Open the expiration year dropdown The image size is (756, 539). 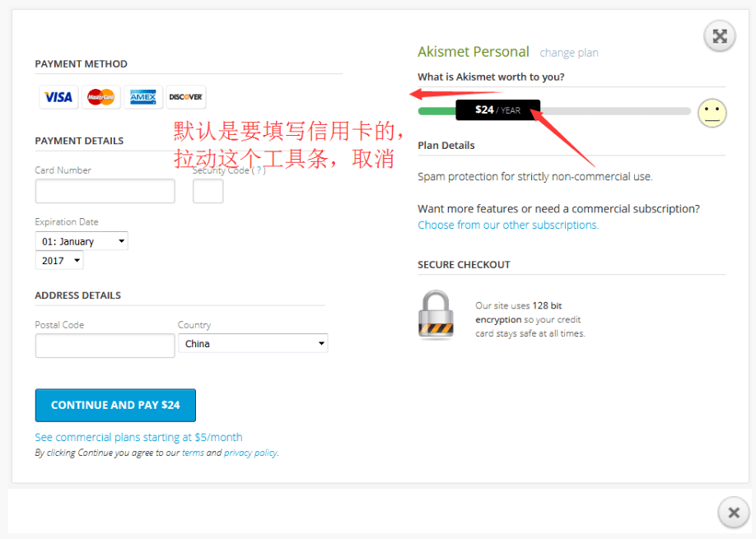pos(59,260)
